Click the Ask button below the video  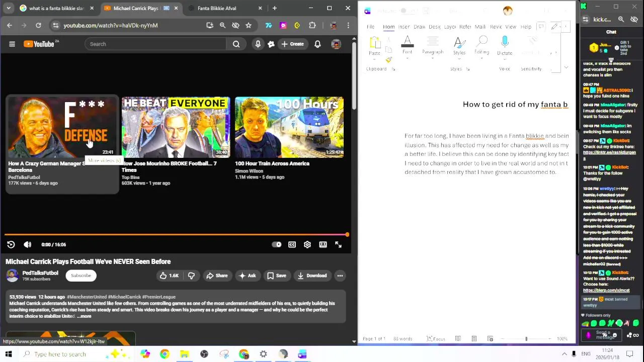[x=247, y=276]
